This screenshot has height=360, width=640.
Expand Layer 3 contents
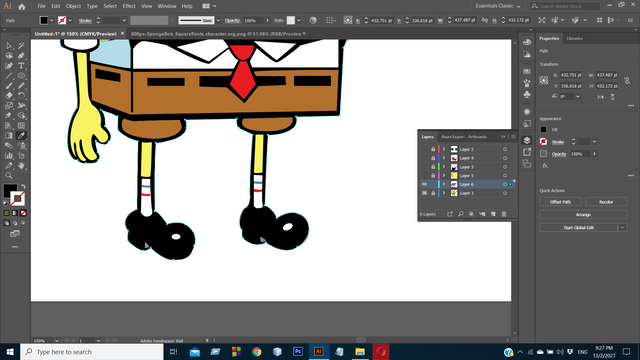(444, 167)
